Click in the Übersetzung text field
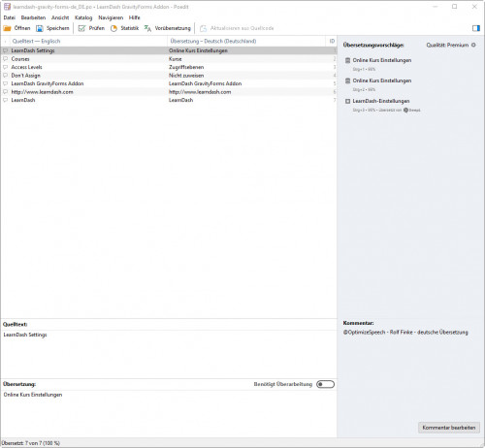Image resolution: width=485 pixels, height=448 pixels. [x=168, y=414]
